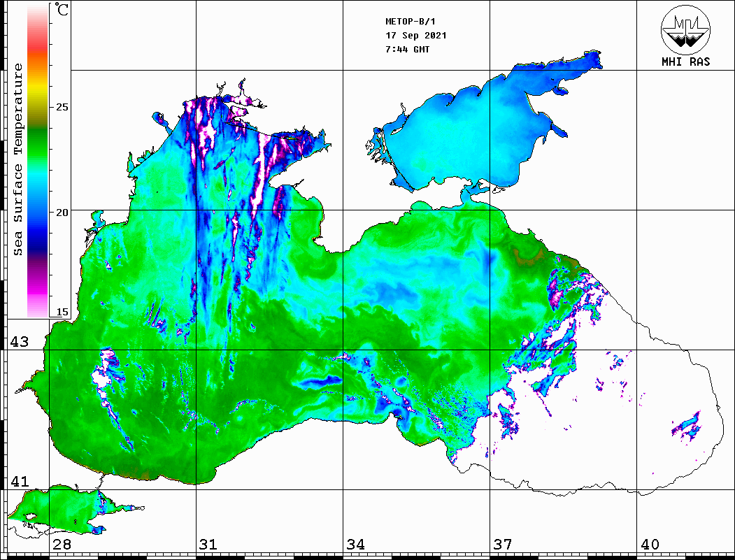Click the 'Sea Surface Temperature' vertical title
The height and width of the screenshot is (560, 735).
point(17,159)
